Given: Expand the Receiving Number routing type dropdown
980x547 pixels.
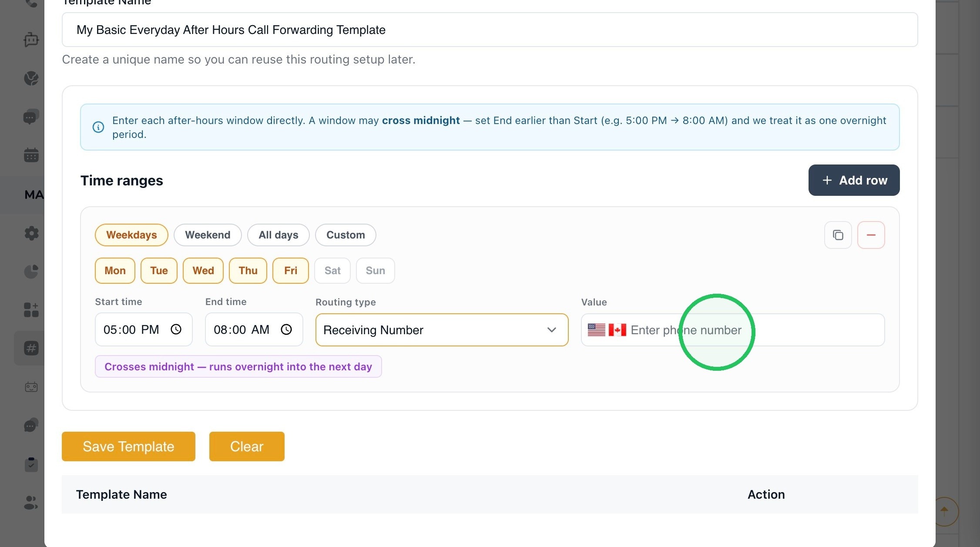Looking at the screenshot, I should (442, 330).
